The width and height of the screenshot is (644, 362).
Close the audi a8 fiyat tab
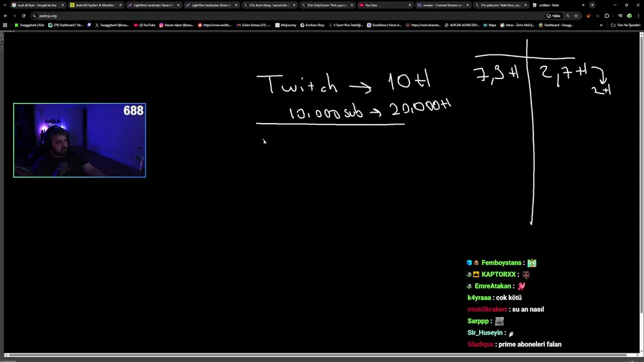(62, 5)
